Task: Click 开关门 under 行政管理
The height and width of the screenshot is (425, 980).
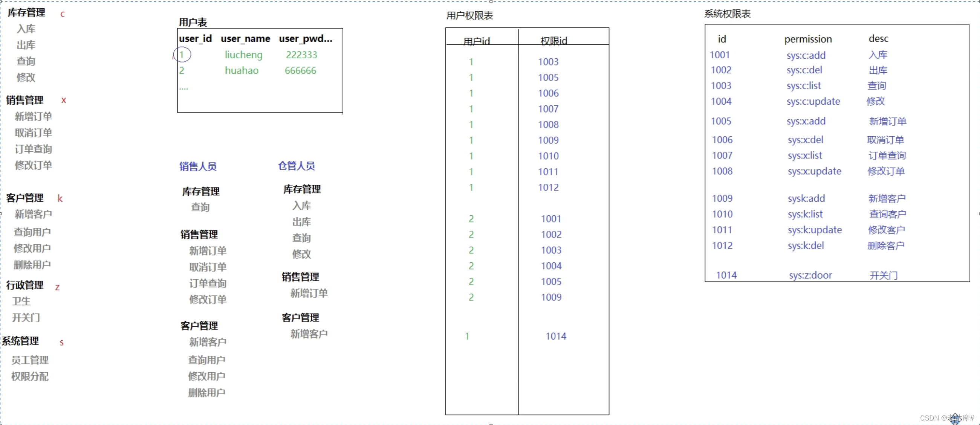Action: tap(26, 317)
